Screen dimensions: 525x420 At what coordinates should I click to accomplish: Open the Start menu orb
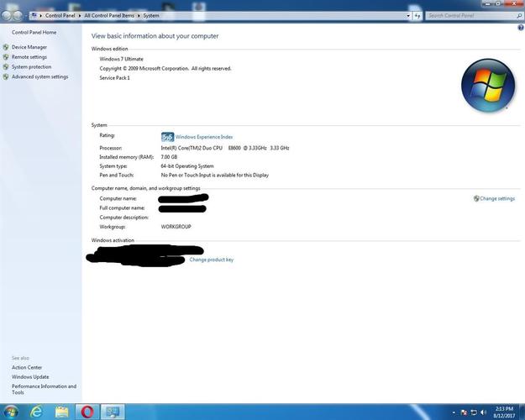(11, 412)
